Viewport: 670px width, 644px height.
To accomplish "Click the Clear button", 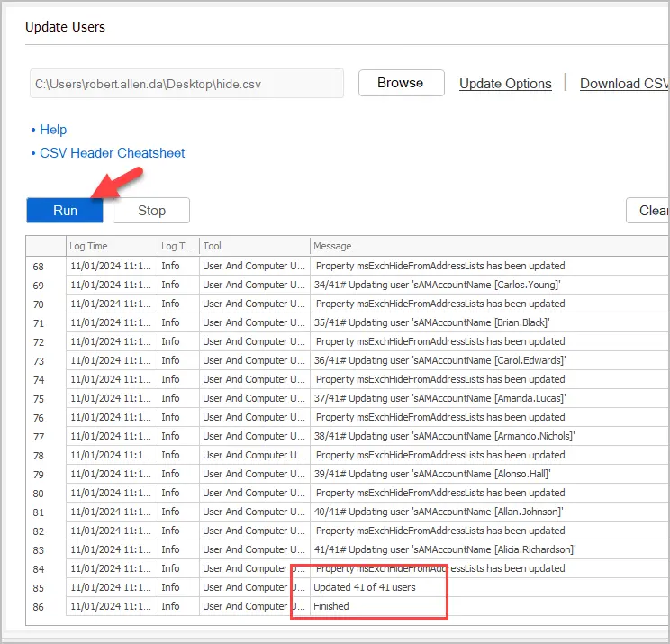I will 647,210.
